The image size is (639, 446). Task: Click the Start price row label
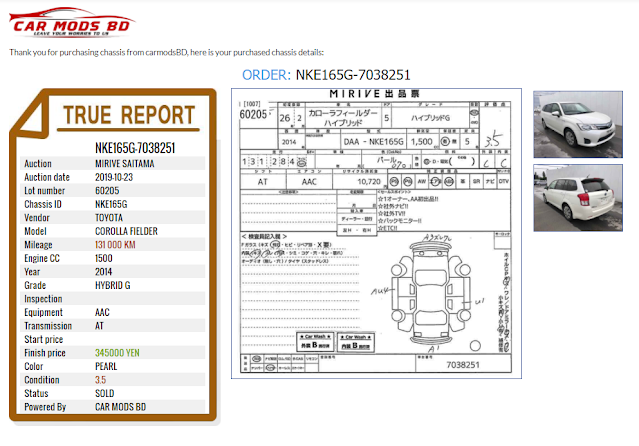44,339
